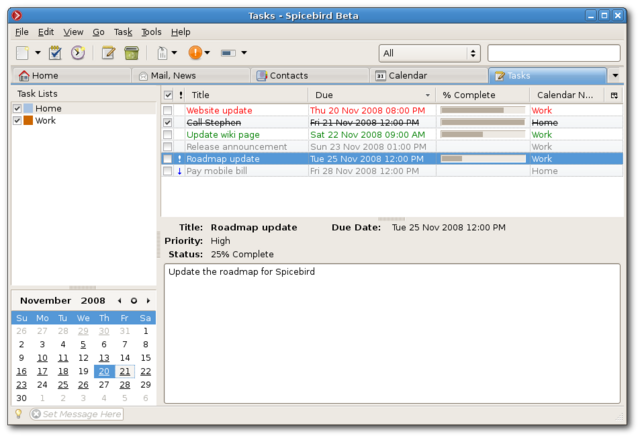This screenshot has height=438, width=640.
Task: Open the November month selector
Action: pyautogui.click(x=46, y=301)
